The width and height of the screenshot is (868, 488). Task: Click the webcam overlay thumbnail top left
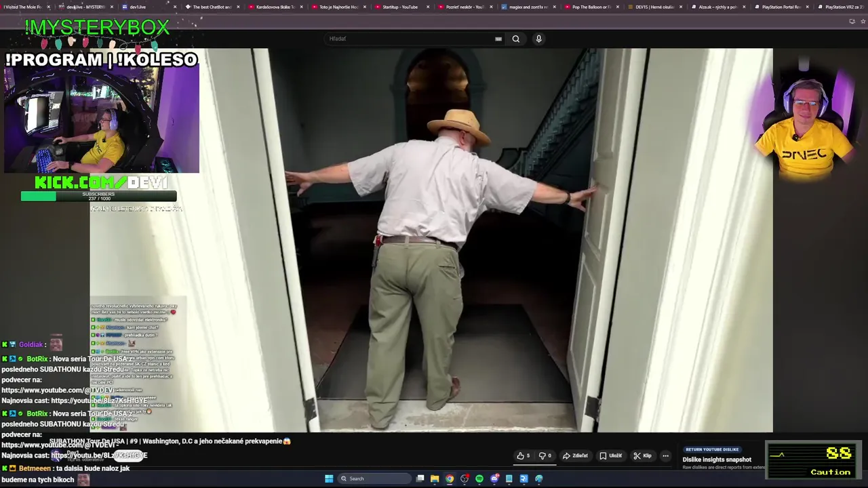(102, 121)
